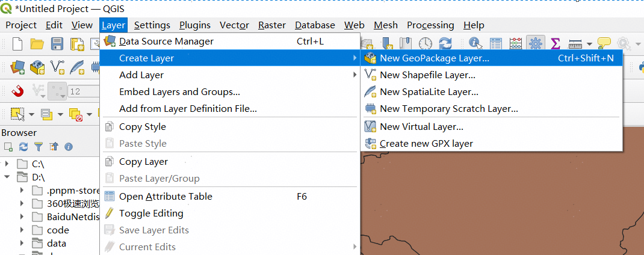Click the New Shapefile Layer toolbar icon
Image resolution: width=644 pixels, height=255 pixels.
(x=58, y=66)
